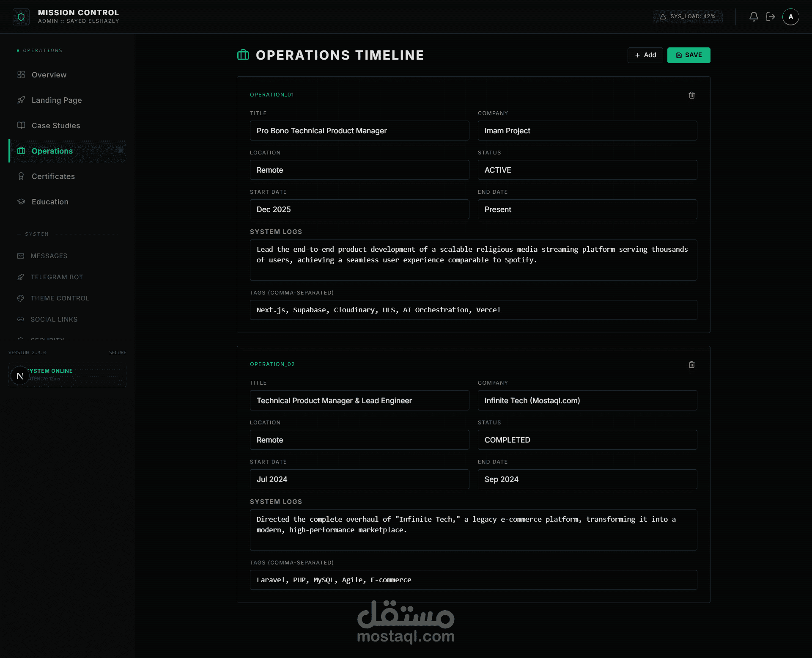Focus the Imam Project company field

click(587, 131)
